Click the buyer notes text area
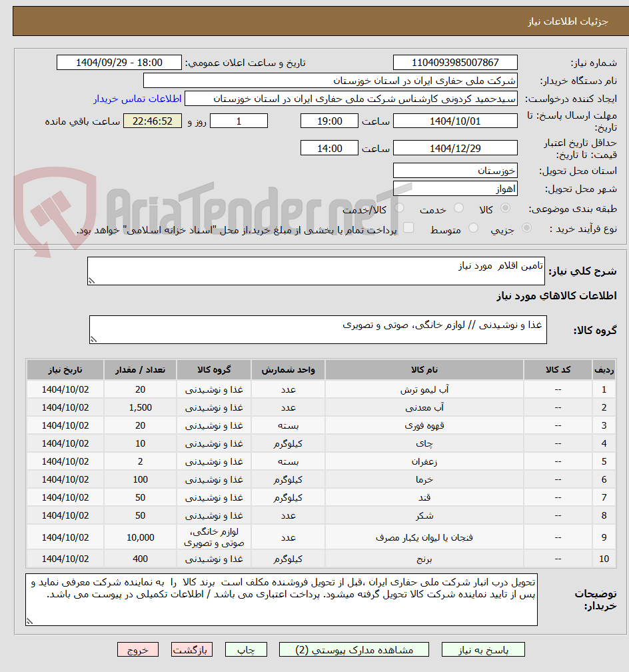The image size is (629, 672). [x=281, y=599]
